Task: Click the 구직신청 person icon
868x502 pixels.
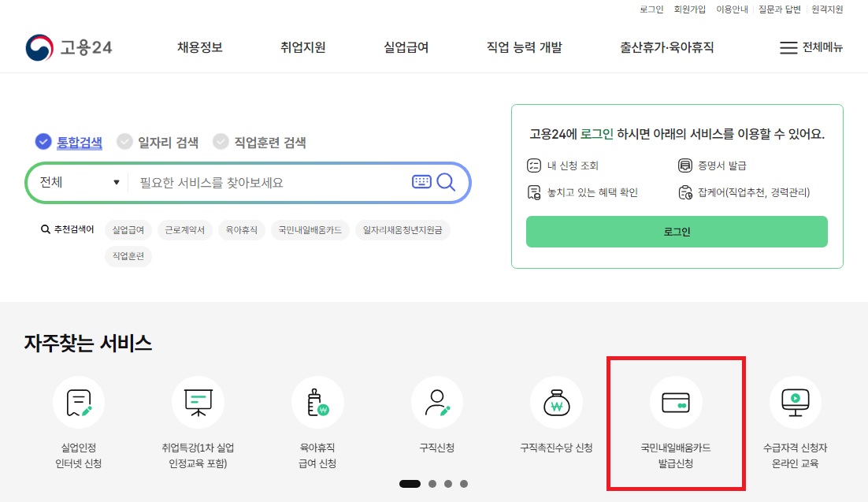Action: [x=437, y=402]
